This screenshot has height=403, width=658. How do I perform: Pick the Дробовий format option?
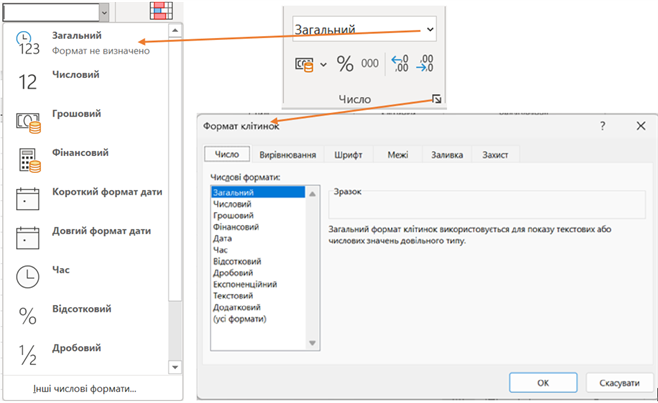tap(81, 348)
